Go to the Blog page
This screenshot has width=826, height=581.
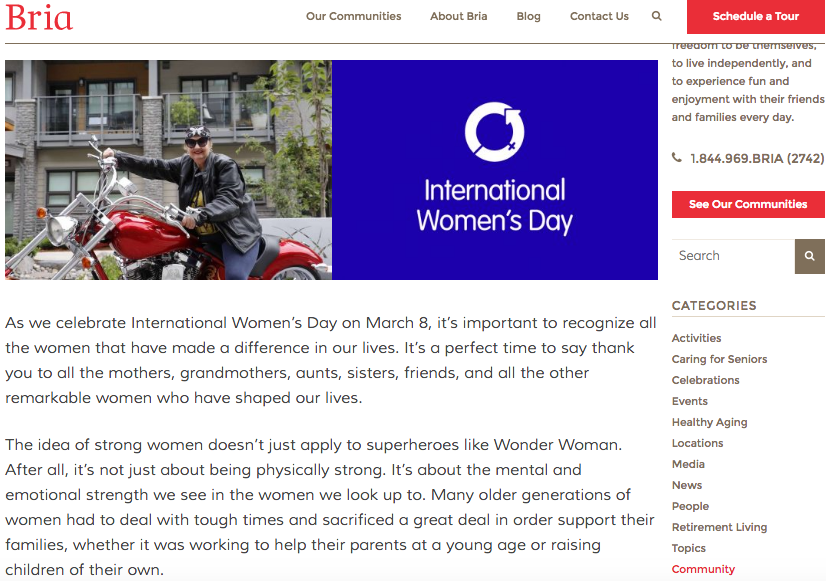[x=528, y=16]
